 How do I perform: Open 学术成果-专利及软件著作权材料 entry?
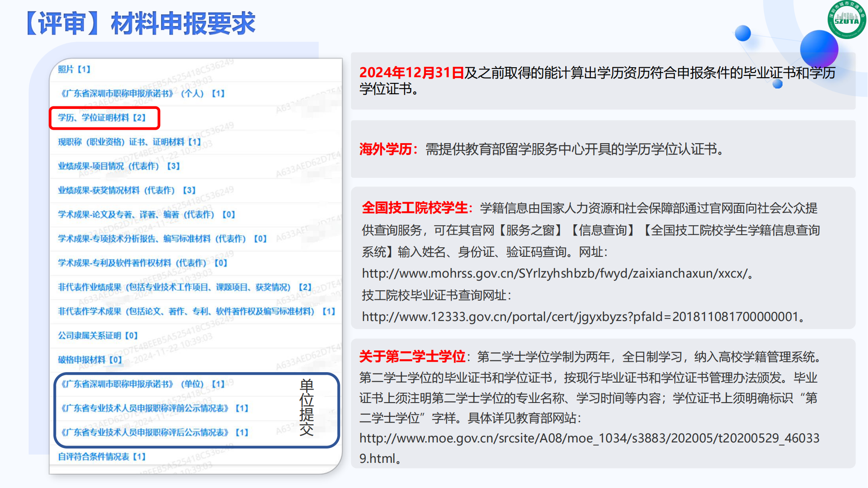(x=143, y=263)
